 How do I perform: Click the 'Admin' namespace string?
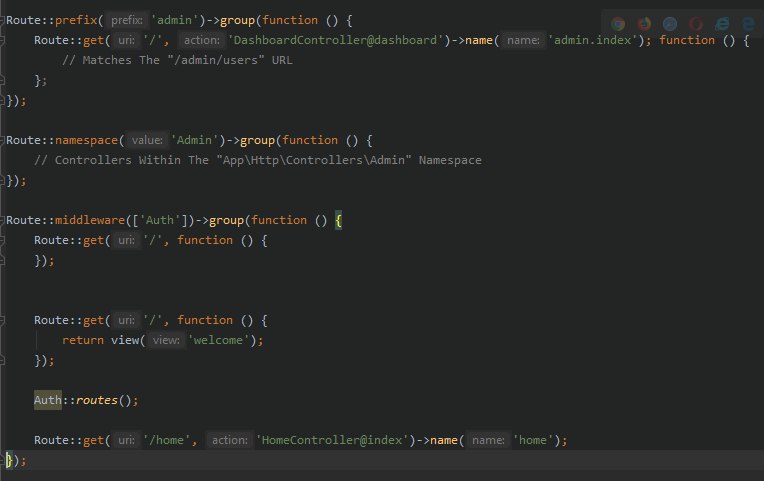(194, 140)
